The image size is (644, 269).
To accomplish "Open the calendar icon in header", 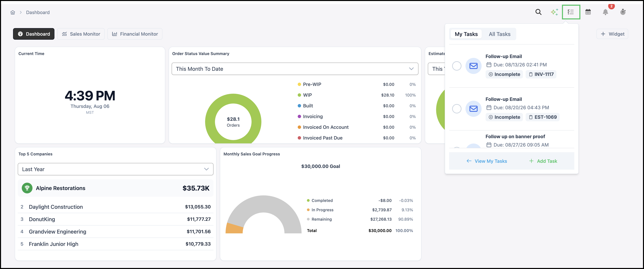I will pyautogui.click(x=588, y=12).
